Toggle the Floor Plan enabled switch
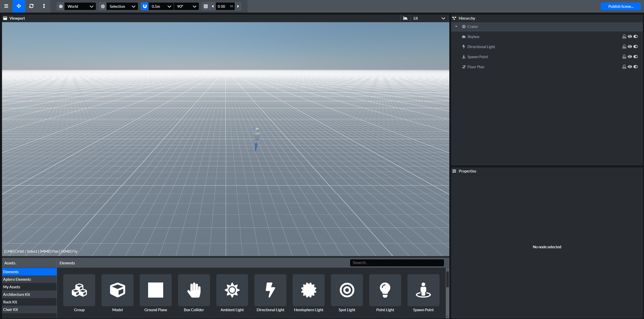Image resolution: width=644 pixels, height=319 pixels. click(636, 67)
